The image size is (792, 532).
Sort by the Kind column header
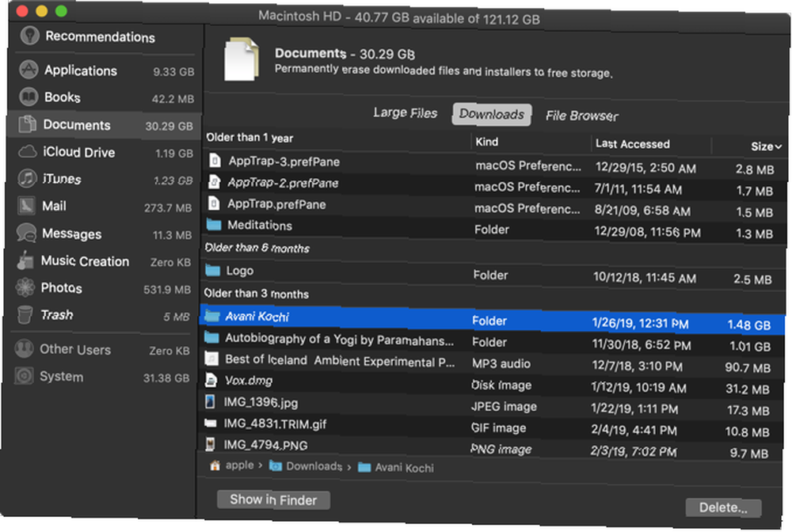tap(486, 142)
